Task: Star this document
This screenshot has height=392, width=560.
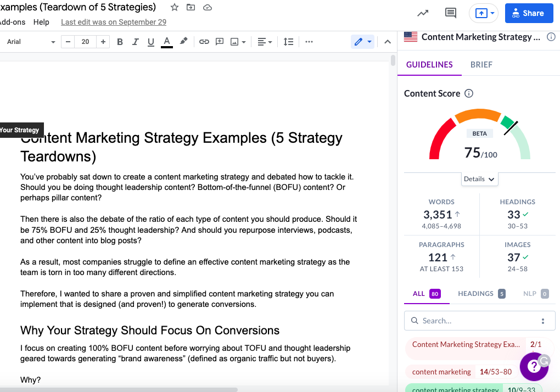Action: pos(174,7)
